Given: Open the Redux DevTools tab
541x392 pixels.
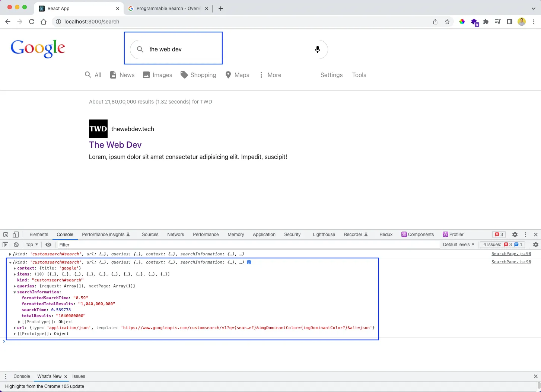Looking at the screenshot, I should click(x=386, y=235).
